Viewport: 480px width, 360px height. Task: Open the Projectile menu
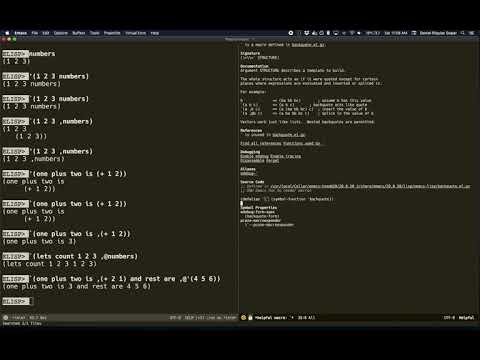point(112,33)
